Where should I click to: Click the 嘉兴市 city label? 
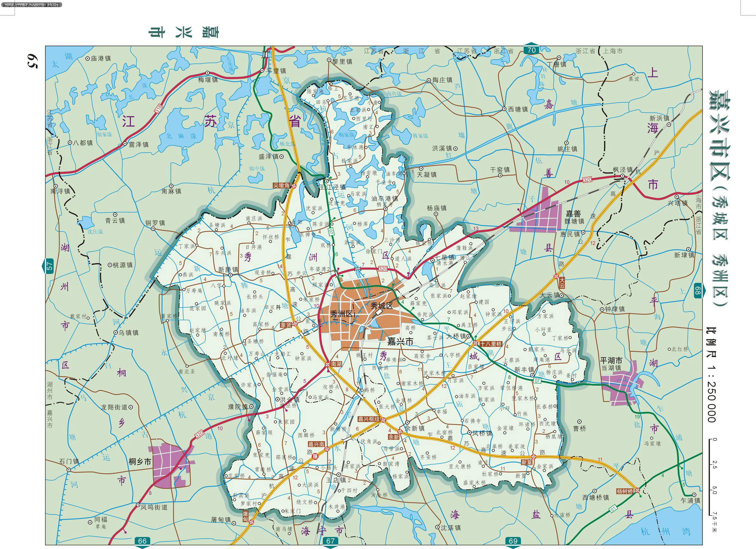coord(400,342)
